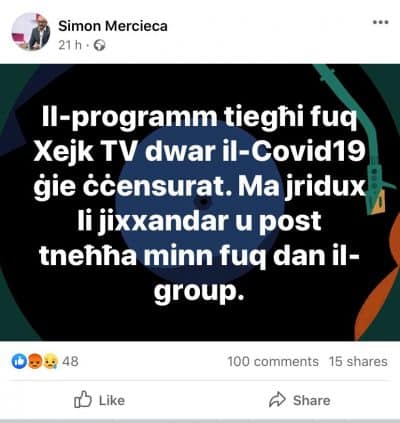Image resolution: width=400 pixels, height=423 pixels.
Task: Click the blue vinyl record center
Action: [204, 202]
